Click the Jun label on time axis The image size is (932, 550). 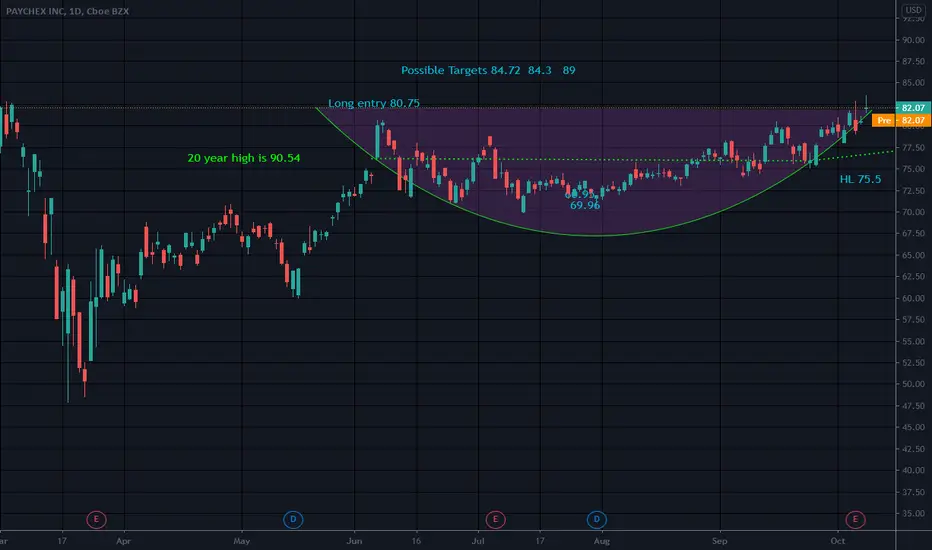(354, 541)
